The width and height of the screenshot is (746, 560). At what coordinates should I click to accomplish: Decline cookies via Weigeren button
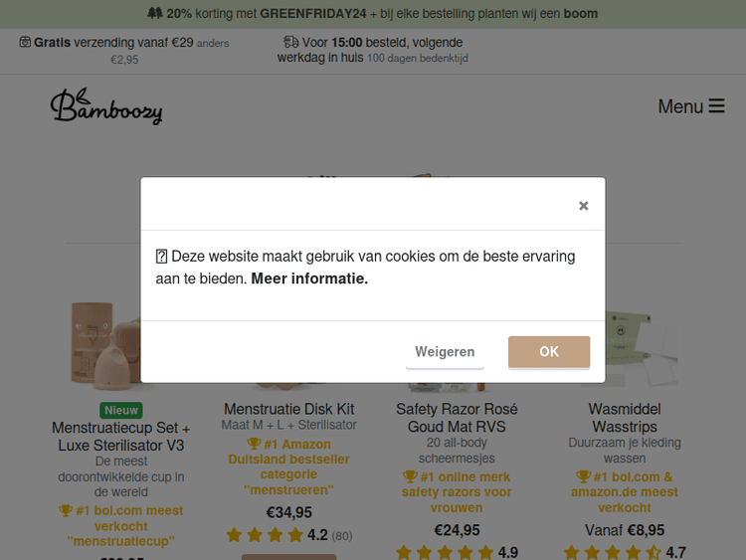(x=445, y=352)
